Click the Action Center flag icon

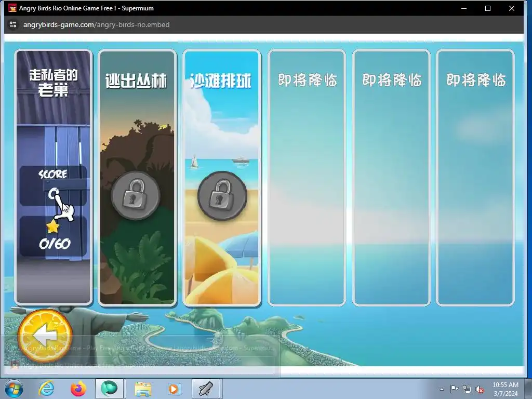point(454,389)
